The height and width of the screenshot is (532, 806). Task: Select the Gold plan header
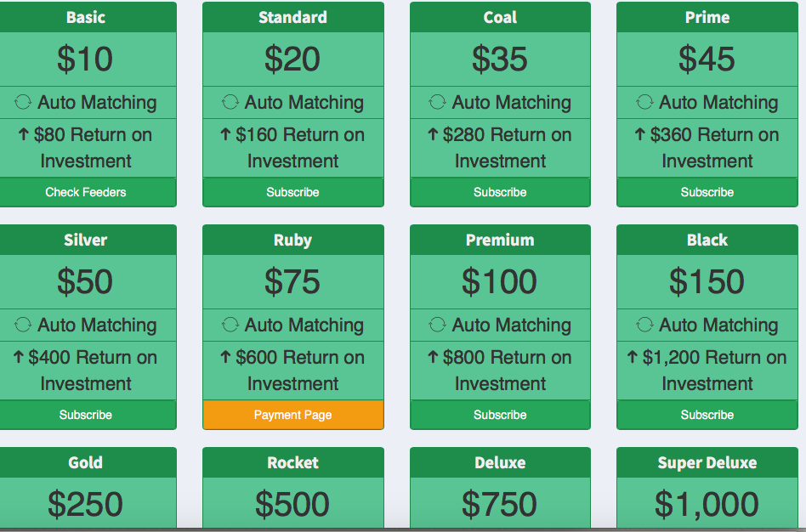[85, 462]
